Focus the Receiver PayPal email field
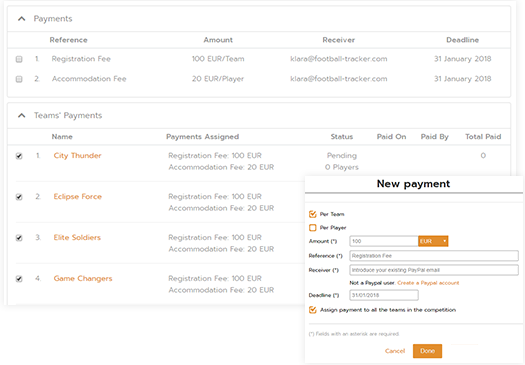This screenshot has width=525, height=365. [434, 270]
